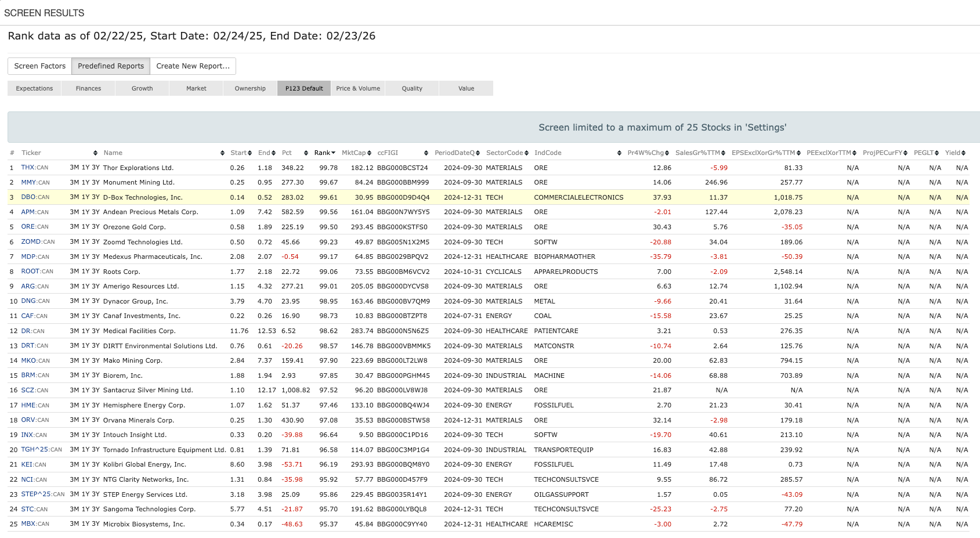Sort by IndCode using its arrow icon
This screenshot has width=980, height=538.
(x=619, y=153)
